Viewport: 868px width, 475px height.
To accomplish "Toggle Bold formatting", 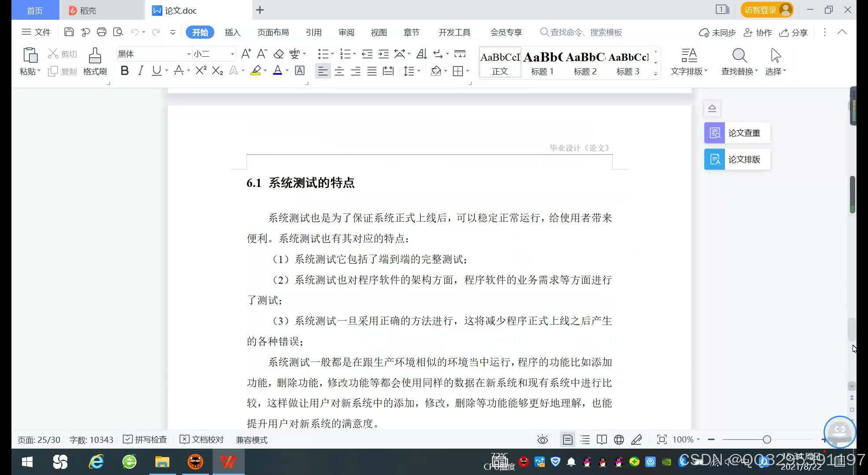I will click(125, 70).
